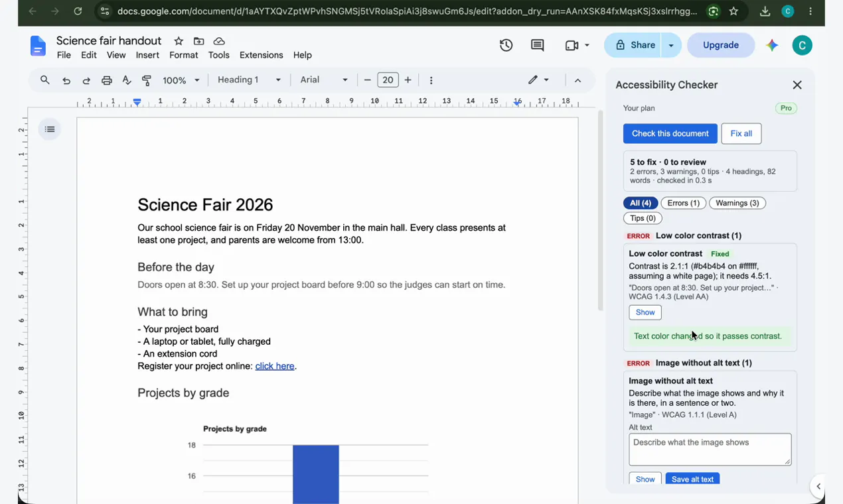Collapse the toolbar with the up chevron

pos(578,80)
